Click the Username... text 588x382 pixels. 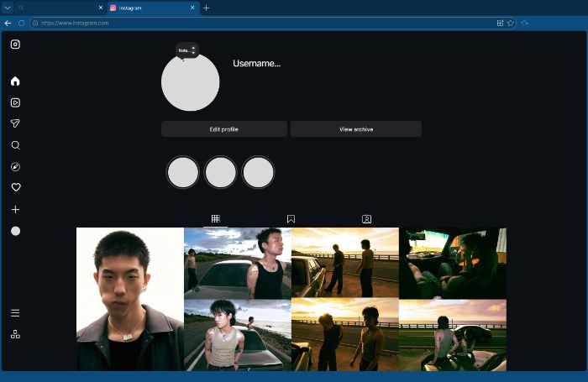256,63
